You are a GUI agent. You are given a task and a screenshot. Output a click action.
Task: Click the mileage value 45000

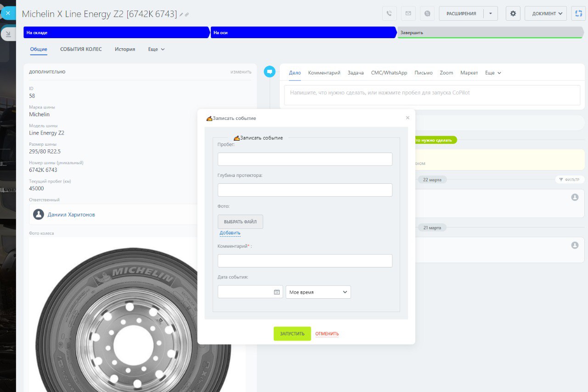[x=37, y=188]
